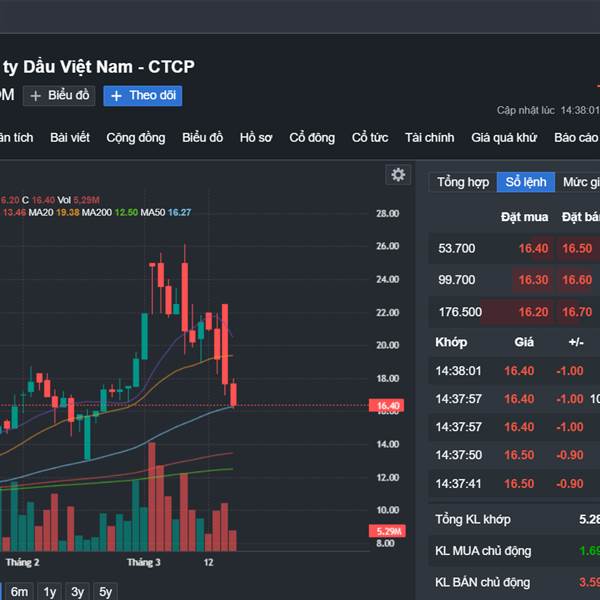Go to Cộng đồng section

(136, 137)
